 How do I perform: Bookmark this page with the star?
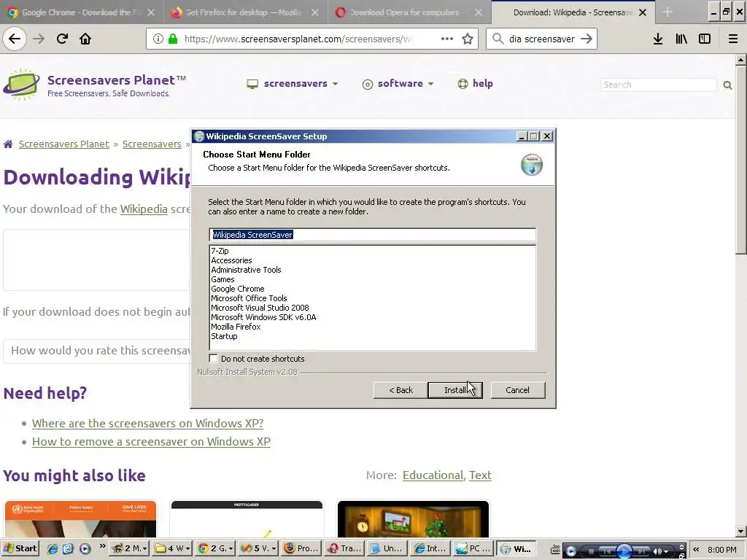468,39
